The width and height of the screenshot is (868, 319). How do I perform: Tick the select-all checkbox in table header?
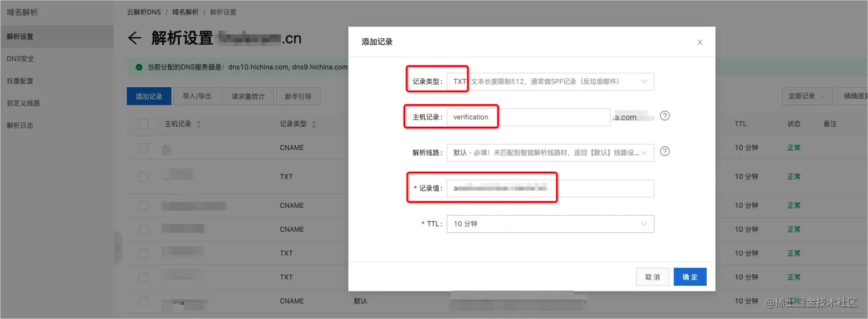pyautogui.click(x=144, y=124)
